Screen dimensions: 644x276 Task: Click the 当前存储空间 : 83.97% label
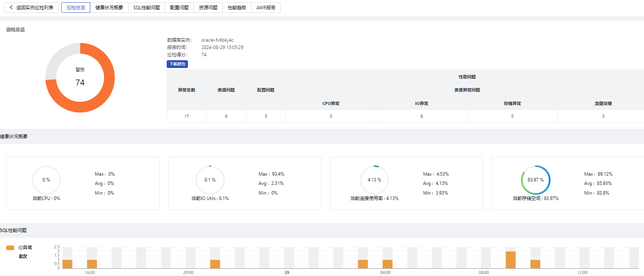point(536,198)
